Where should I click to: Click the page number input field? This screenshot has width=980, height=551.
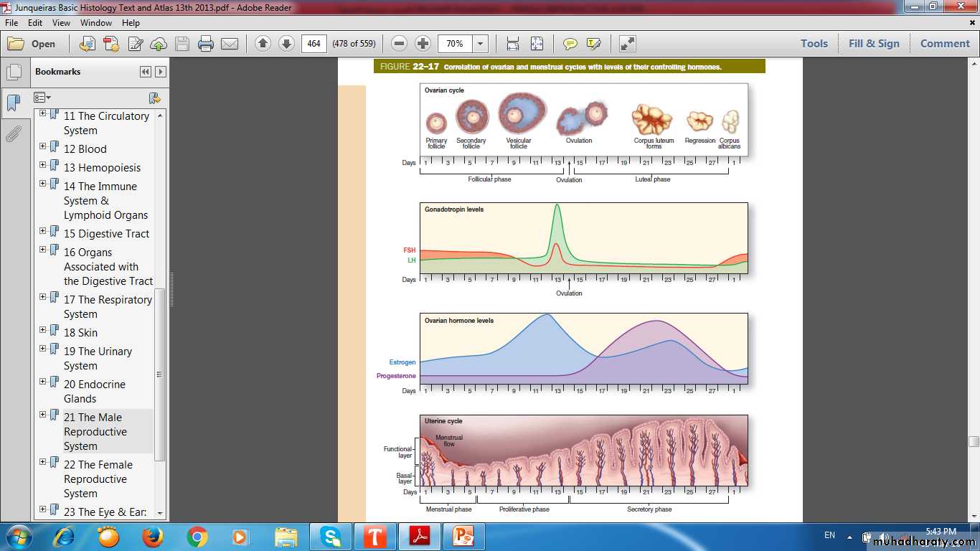coord(314,44)
